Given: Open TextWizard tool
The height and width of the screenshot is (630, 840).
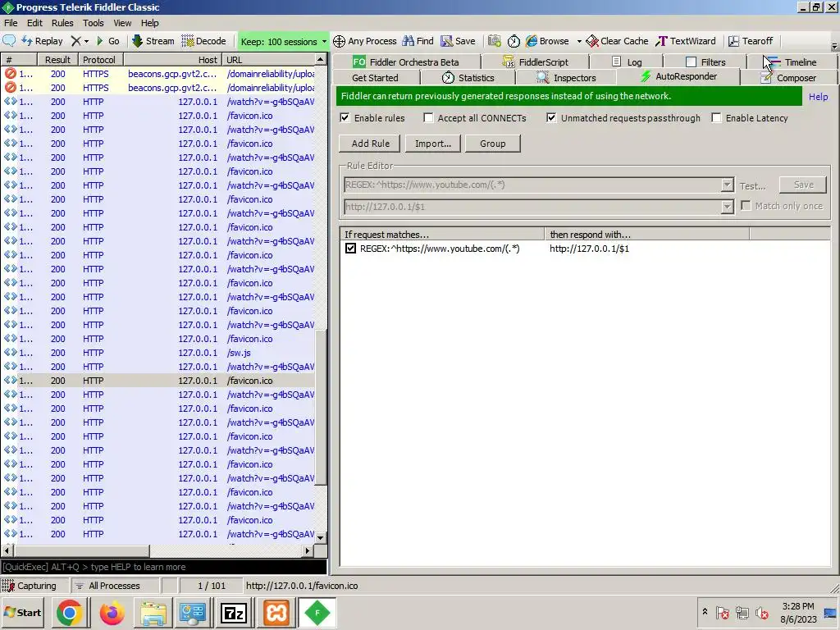Looking at the screenshot, I should click(687, 41).
